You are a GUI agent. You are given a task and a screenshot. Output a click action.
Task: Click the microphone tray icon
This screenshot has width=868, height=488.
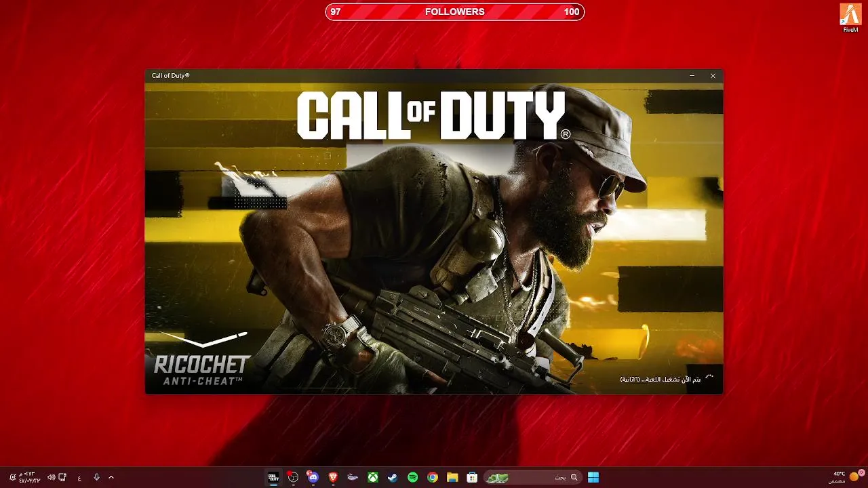(x=97, y=477)
